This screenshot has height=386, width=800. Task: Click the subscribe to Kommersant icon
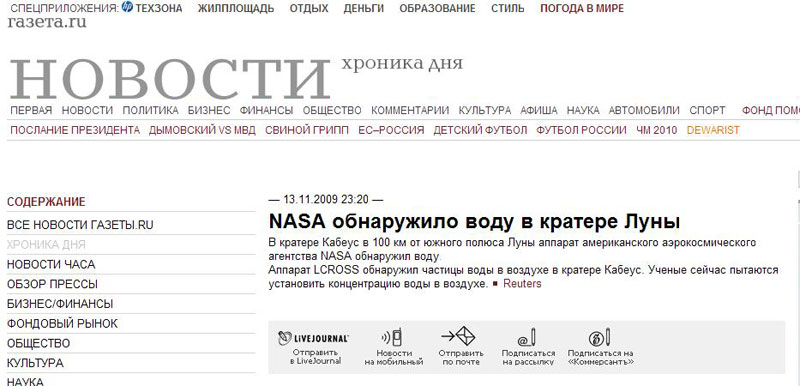[x=600, y=338]
